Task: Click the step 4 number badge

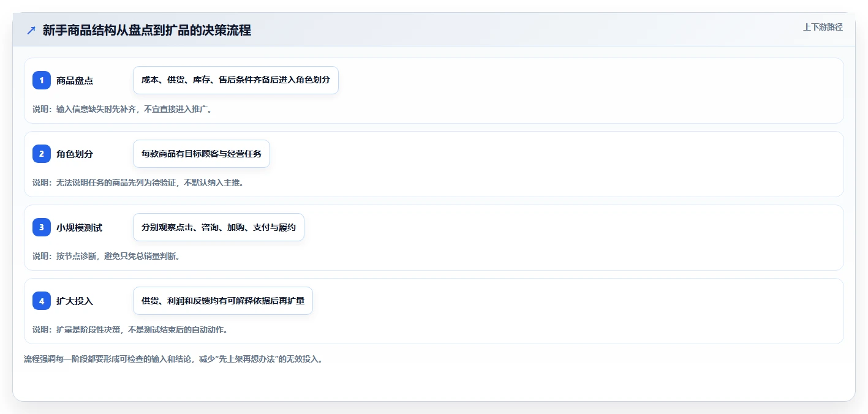Action: (42, 301)
